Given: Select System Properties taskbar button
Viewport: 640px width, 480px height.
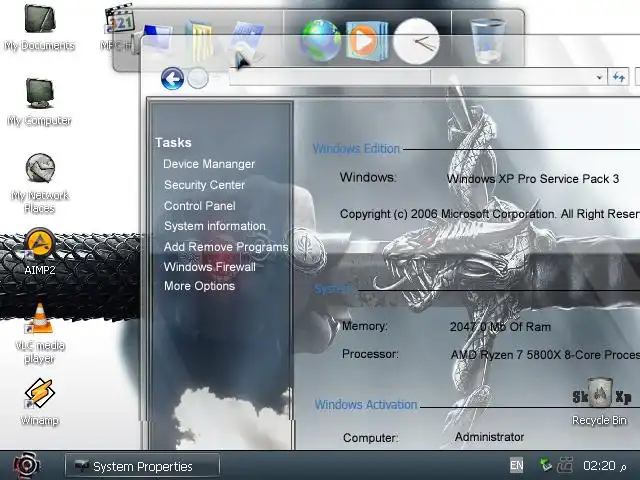Looking at the screenshot, I should 142,466.
